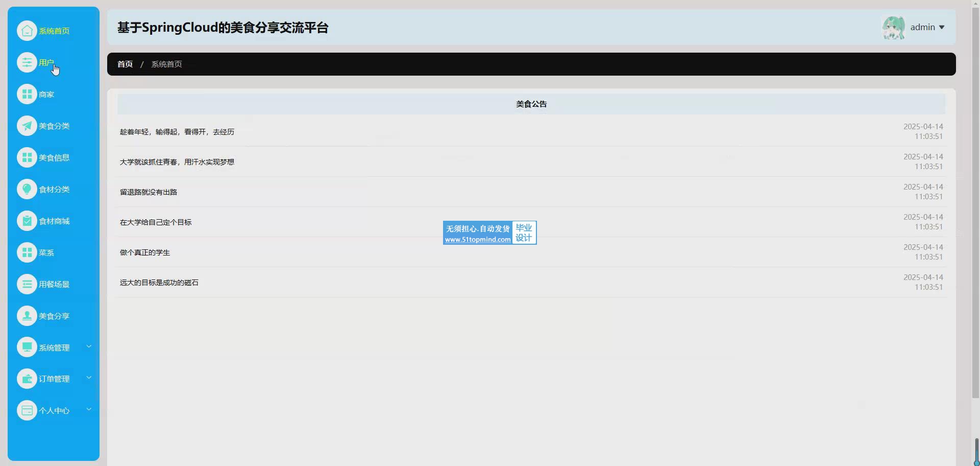Image resolution: width=980 pixels, height=466 pixels.
Task: Open the 美食信息 menu item
Action: 54,157
